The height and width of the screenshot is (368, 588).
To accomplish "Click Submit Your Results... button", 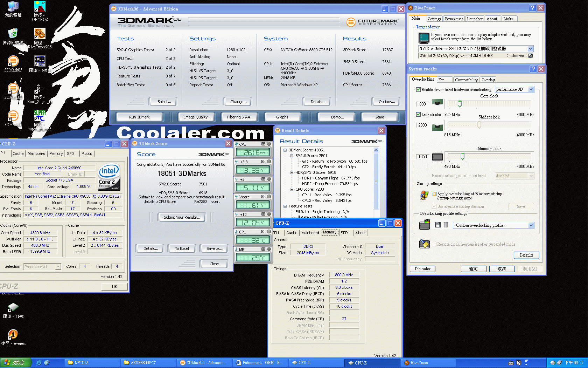I will 182,217.
